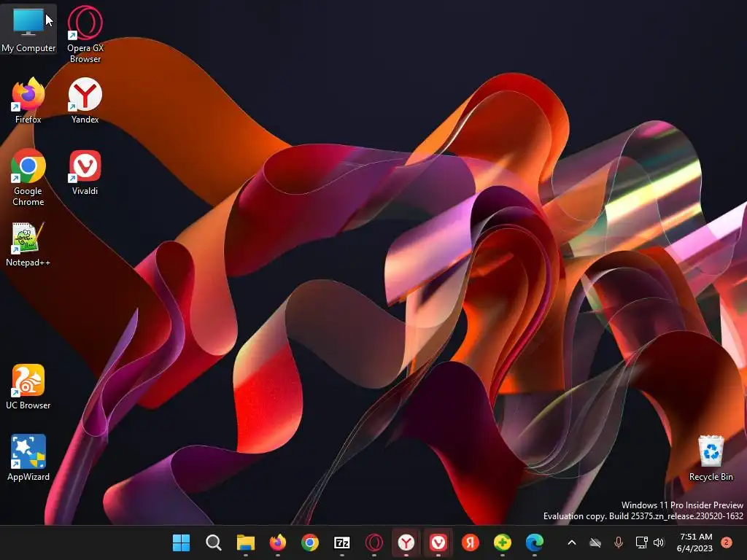Launch Microsoft Edge from the taskbar
Viewport: 747px width, 560px height.
click(x=535, y=542)
